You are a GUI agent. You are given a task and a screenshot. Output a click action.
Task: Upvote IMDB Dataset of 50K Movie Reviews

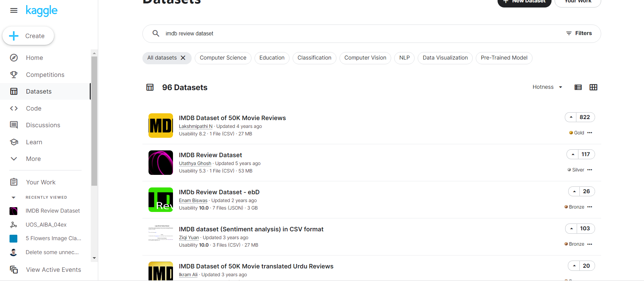pos(571,117)
